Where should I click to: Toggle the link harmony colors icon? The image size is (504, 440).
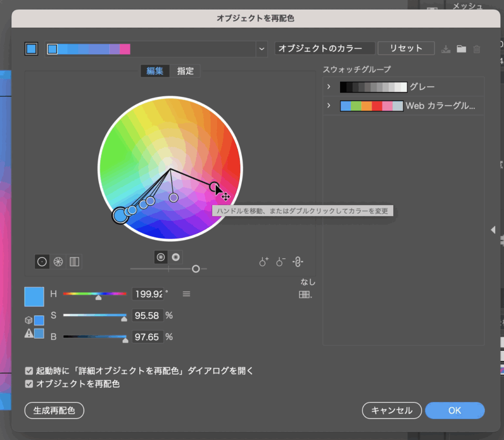point(297,262)
